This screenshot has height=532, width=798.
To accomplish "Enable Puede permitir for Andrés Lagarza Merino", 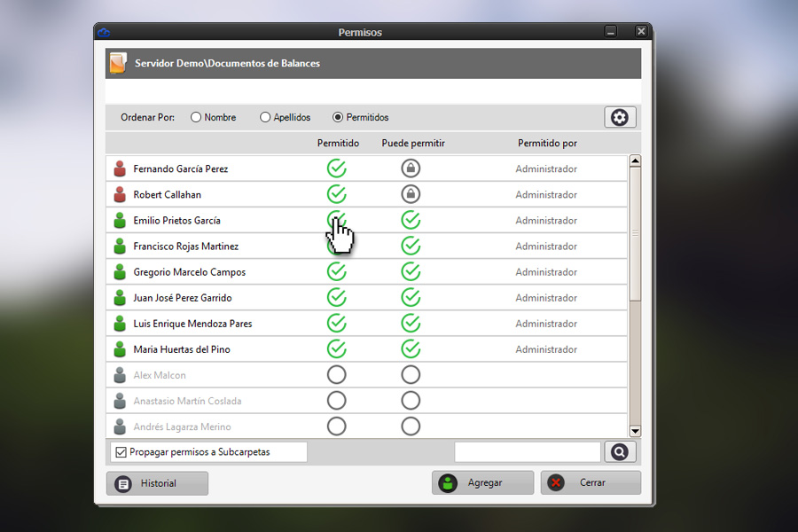I will (x=411, y=426).
